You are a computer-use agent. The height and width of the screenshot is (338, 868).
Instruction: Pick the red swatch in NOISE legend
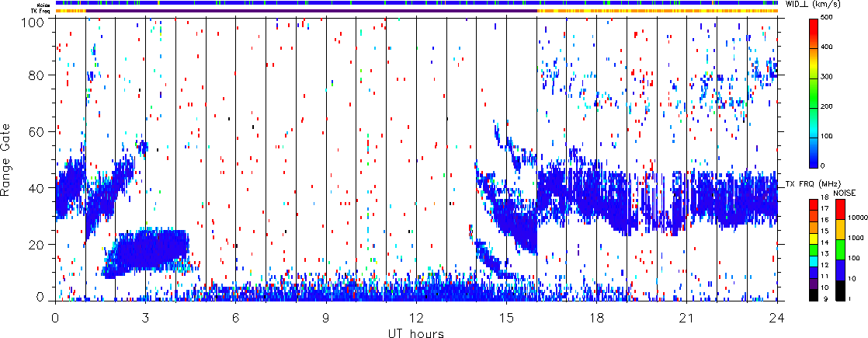pyautogui.click(x=840, y=210)
